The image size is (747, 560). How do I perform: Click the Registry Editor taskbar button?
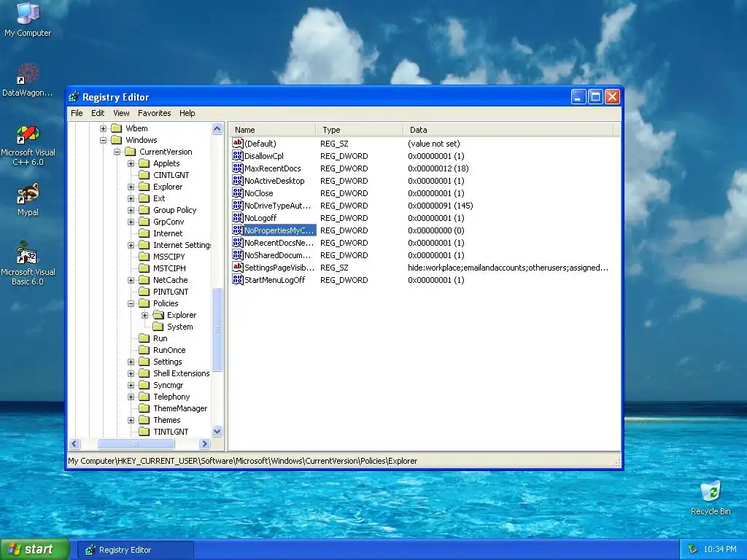point(135,550)
